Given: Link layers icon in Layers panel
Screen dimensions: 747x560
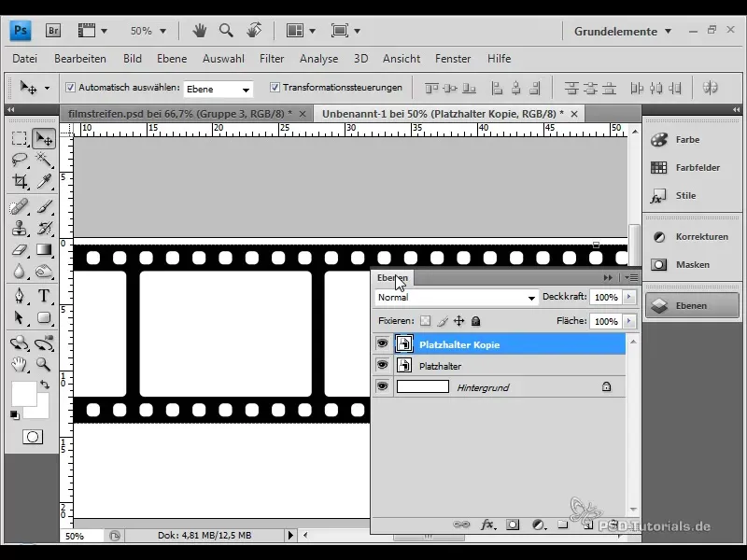Looking at the screenshot, I should point(460,525).
